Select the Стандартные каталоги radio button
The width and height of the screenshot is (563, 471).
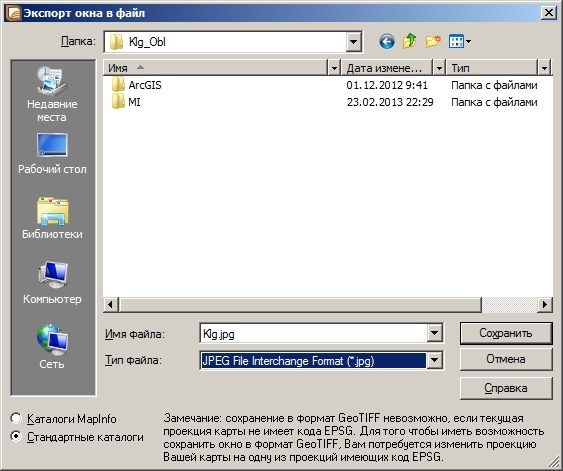(16, 437)
